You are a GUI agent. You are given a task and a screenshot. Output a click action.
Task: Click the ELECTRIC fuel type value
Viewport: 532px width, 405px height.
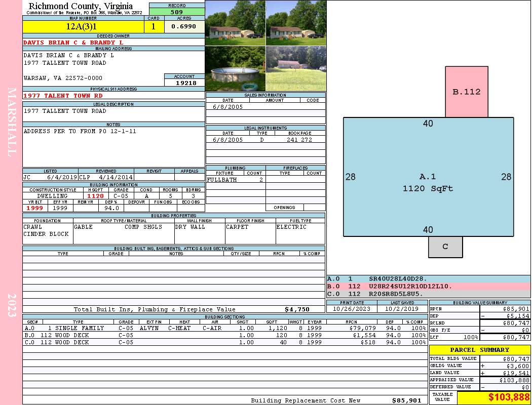click(x=291, y=227)
